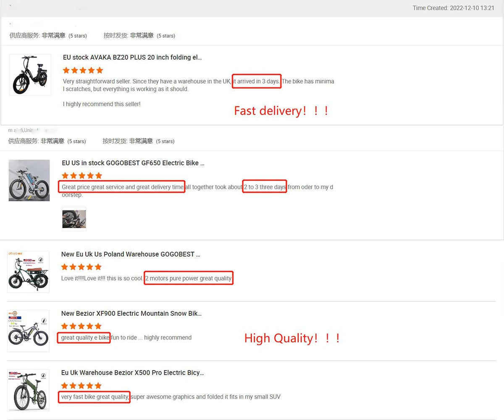Screen dimensions: 504x420
Task: Select the star rating under Bezior XF900 title
Action: (81, 326)
